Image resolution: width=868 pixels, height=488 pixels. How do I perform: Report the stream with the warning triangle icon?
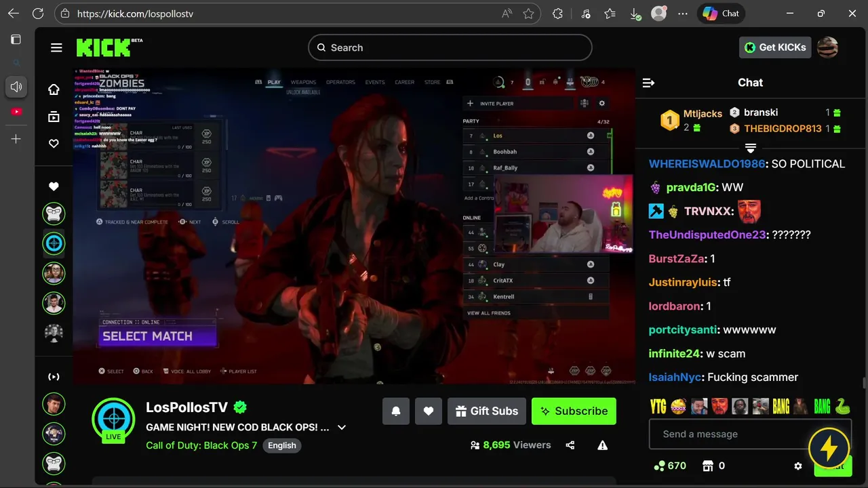[x=602, y=445]
